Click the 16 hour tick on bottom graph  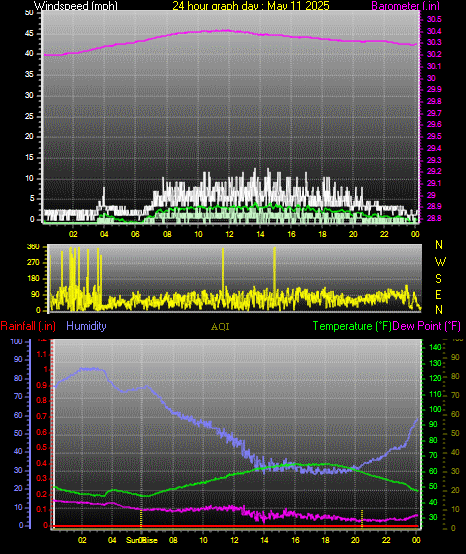(x=295, y=540)
